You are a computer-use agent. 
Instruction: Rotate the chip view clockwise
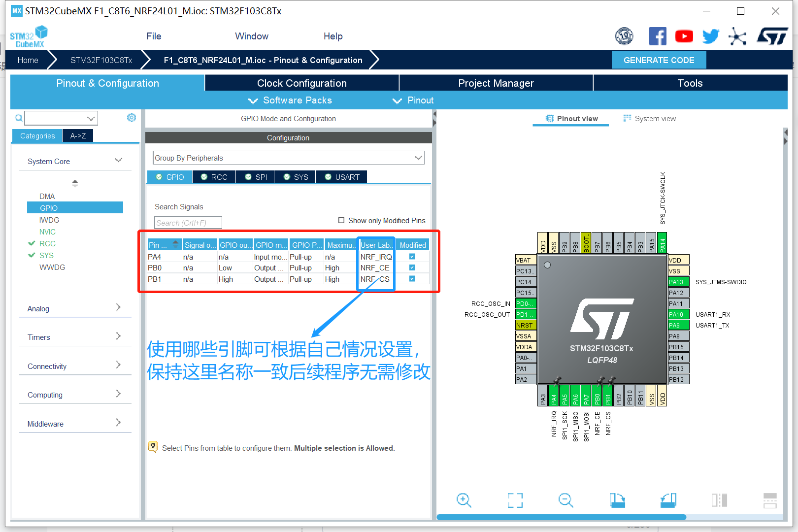point(617,500)
